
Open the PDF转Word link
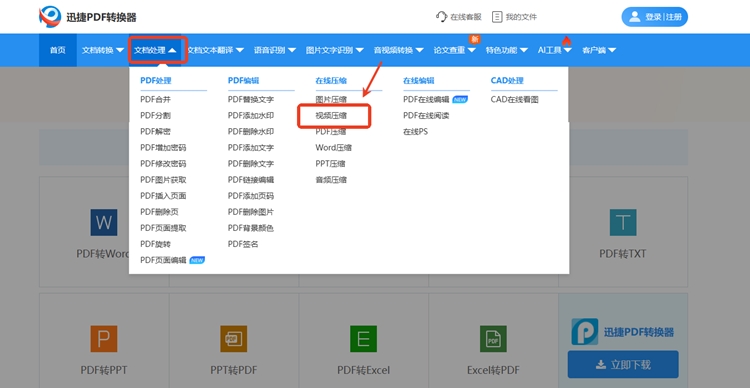pyautogui.click(x=103, y=254)
